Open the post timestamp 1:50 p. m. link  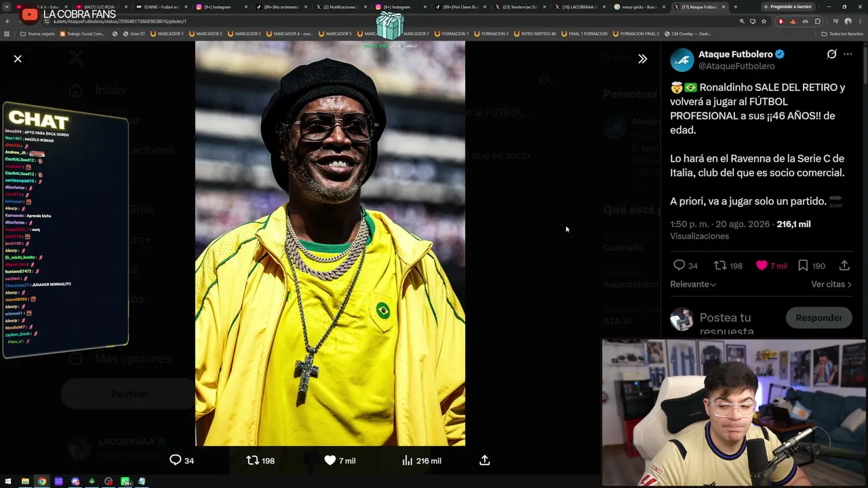pyautogui.click(x=721, y=224)
